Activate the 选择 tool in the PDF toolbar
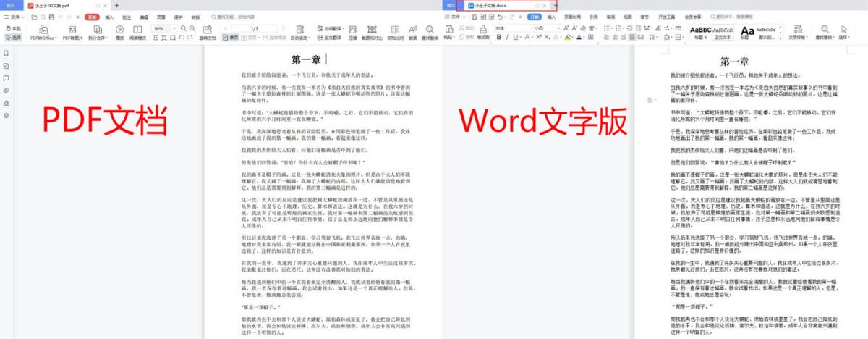This screenshot has height=339, width=868. 14,36
